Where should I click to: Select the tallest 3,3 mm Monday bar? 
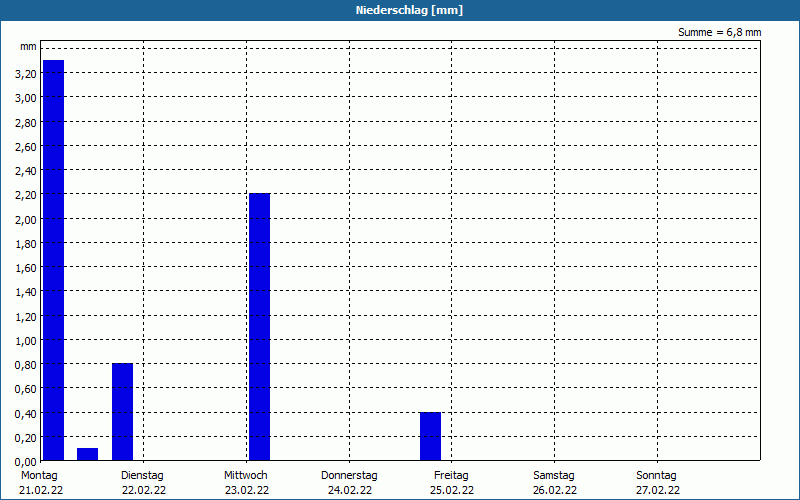tap(54, 260)
